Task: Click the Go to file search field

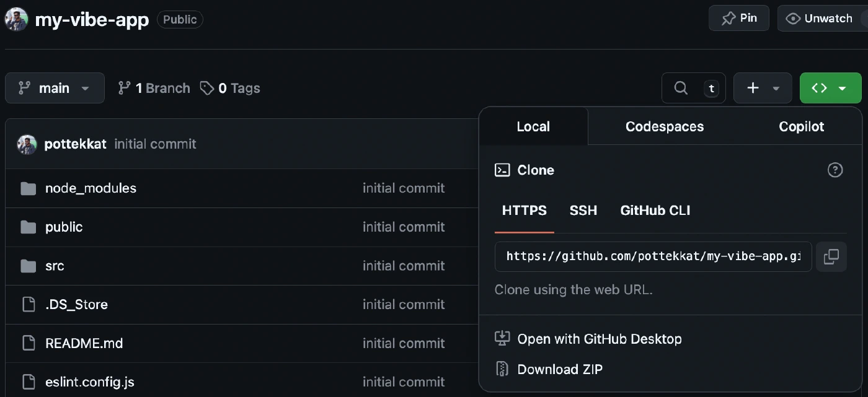Action: (693, 88)
